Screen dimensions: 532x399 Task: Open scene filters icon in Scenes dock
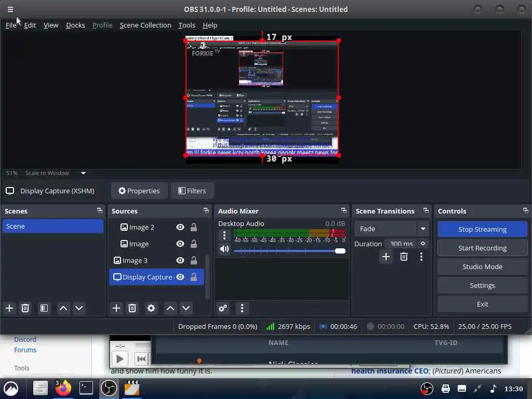pyautogui.click(x=44, y=308)
